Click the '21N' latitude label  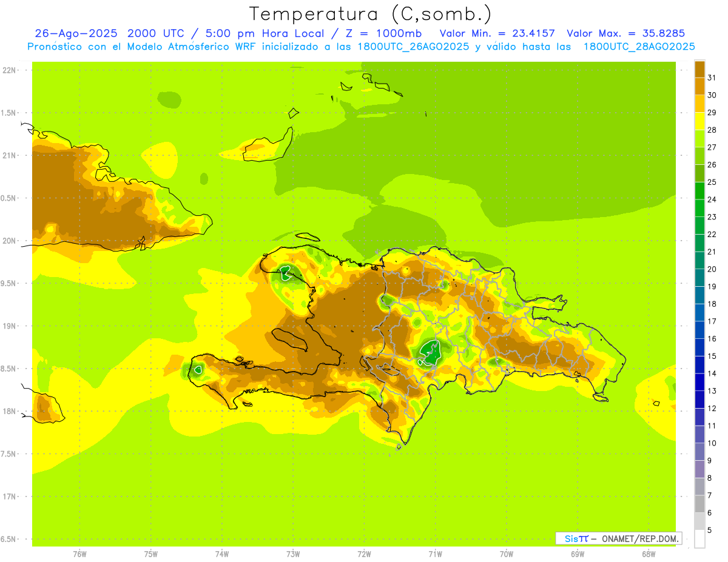(x=9, y=156)
